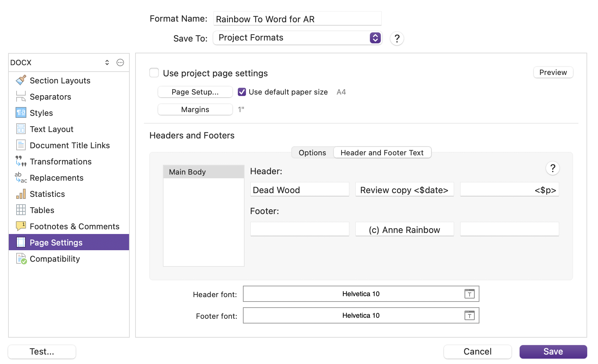598x364 pixels.
Task: Click the ellipsis options icon beside DOCX
Action: coord(120,62)
